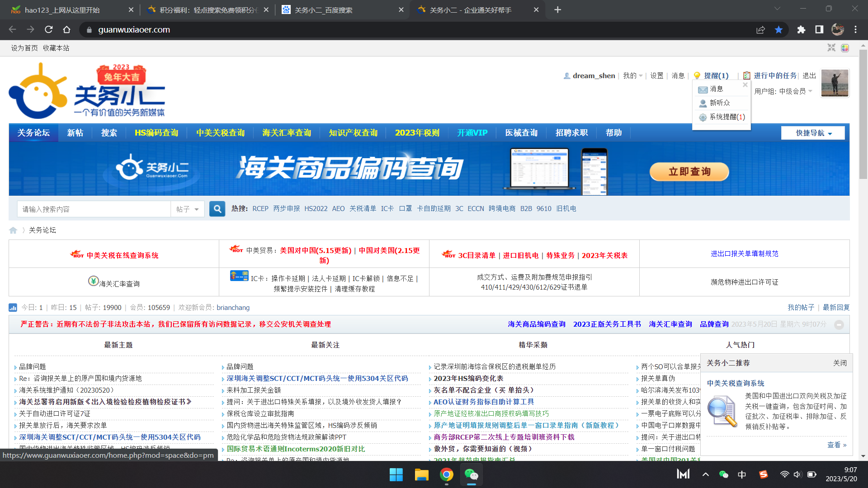Open the 提醒(1) notification link

(x=716, y=76)
